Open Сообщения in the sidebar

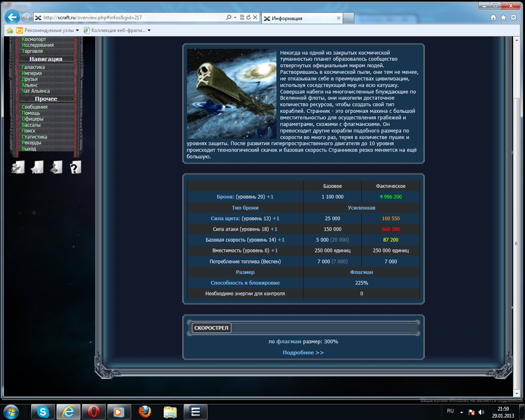pyautogui.click(x=34, y=107)
